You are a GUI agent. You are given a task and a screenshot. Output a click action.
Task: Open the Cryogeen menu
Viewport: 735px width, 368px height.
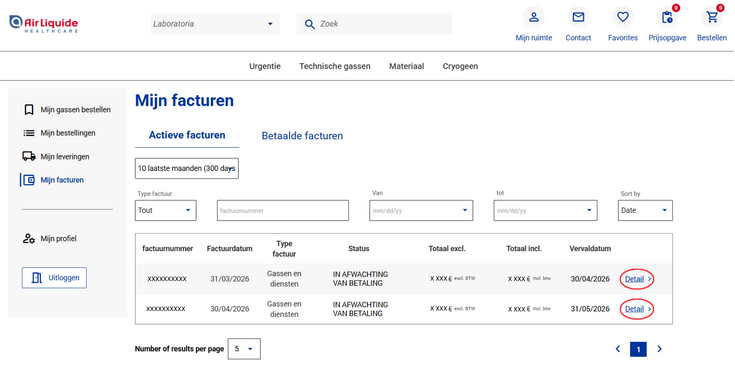click(460, 66)
